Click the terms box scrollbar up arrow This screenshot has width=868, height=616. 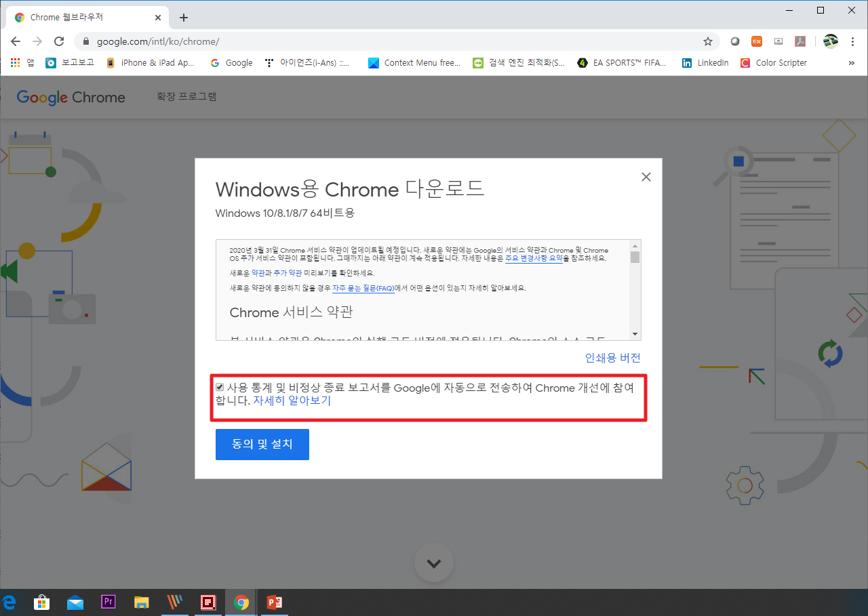635,245
